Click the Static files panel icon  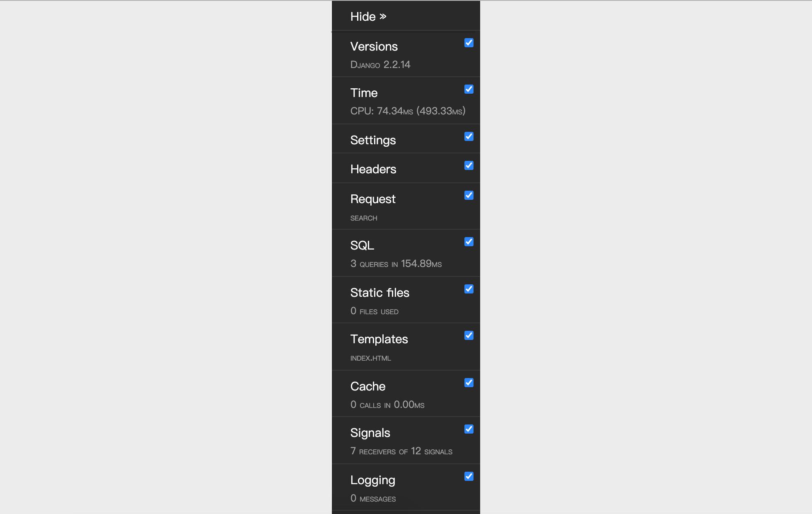468,289
